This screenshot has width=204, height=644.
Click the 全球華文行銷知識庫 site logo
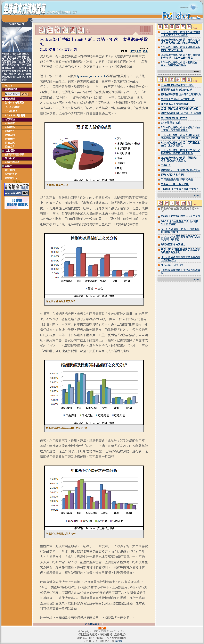(24, 9)
